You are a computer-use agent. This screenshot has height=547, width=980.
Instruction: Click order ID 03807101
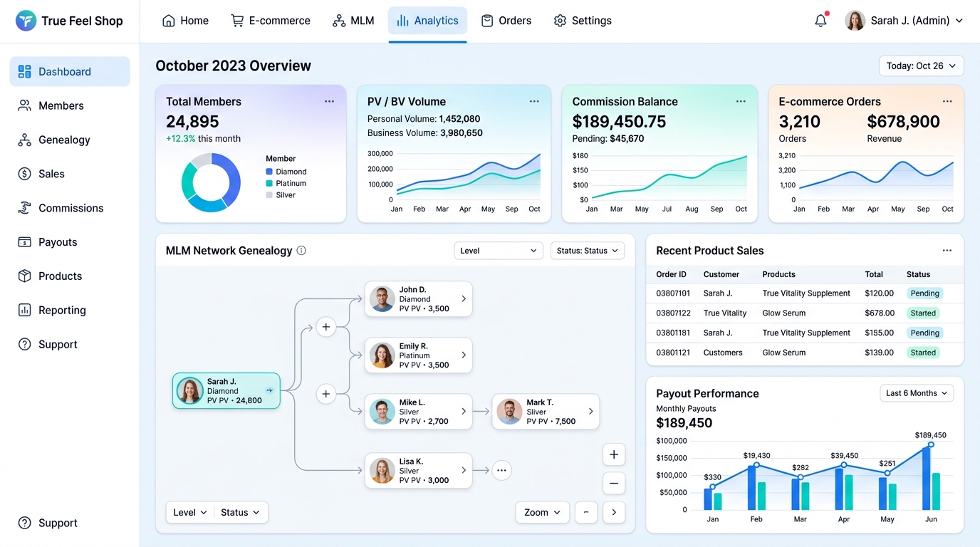coord(673,293)
